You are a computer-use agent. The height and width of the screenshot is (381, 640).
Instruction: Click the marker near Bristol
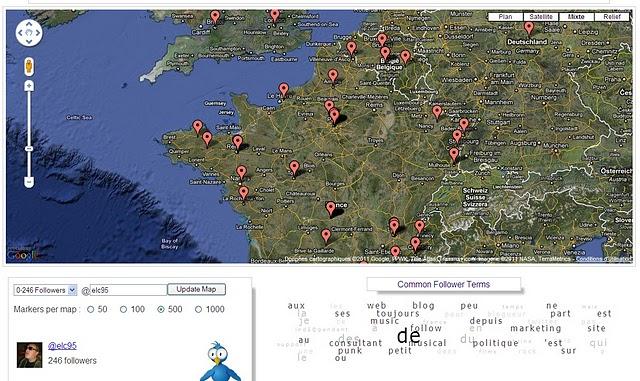click(215, 17)
